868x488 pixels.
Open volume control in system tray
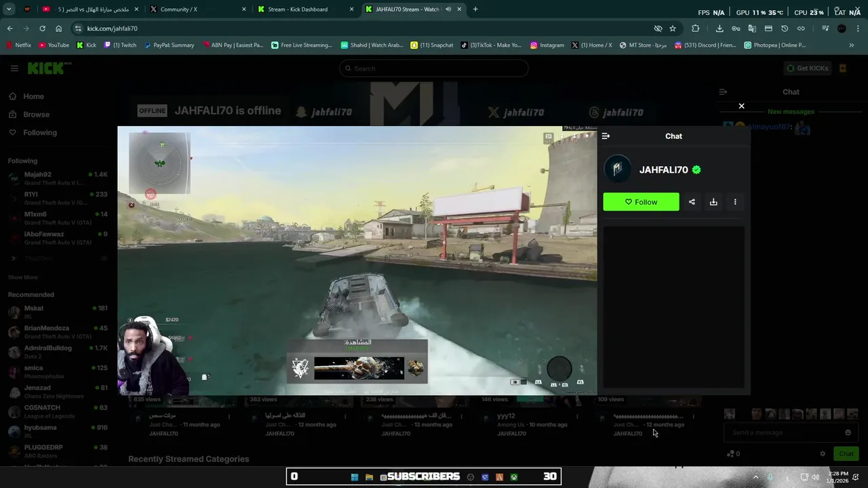click(815, 477)
